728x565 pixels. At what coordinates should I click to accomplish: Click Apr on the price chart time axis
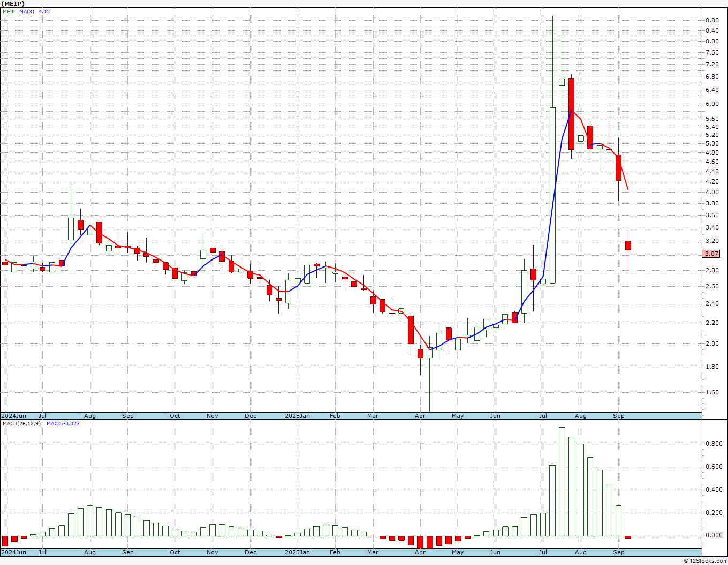click(x=420, y=416)
